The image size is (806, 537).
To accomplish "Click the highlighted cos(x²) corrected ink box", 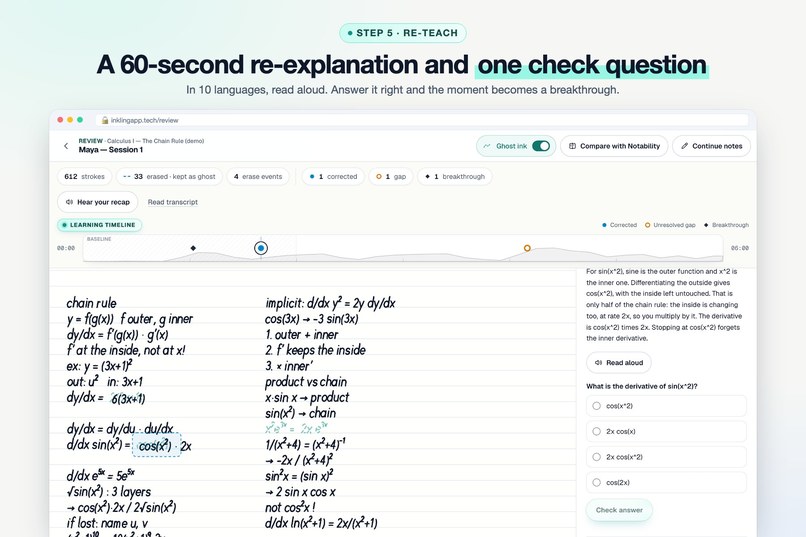I will pos(157,445).
